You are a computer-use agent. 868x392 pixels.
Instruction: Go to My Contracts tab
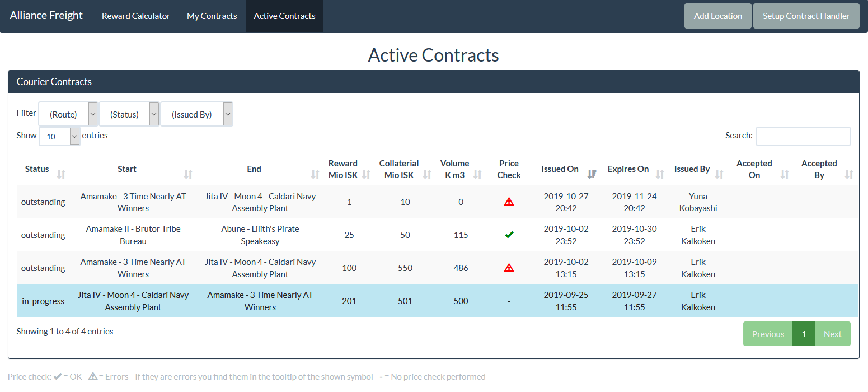212,16
